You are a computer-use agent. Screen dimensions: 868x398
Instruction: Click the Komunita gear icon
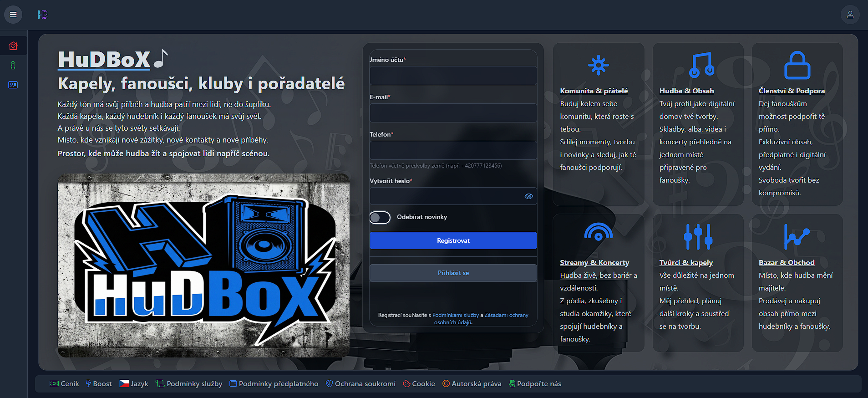598,65
